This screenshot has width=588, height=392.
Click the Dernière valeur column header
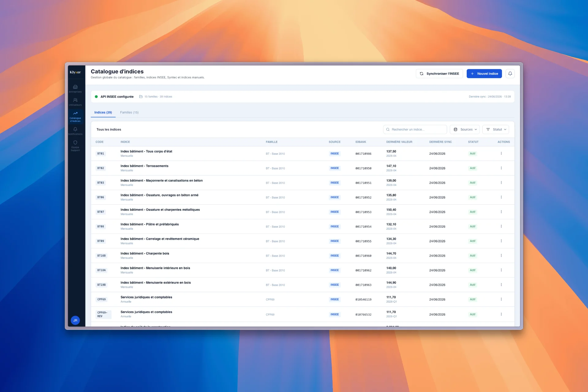click(x=399, y=142)
